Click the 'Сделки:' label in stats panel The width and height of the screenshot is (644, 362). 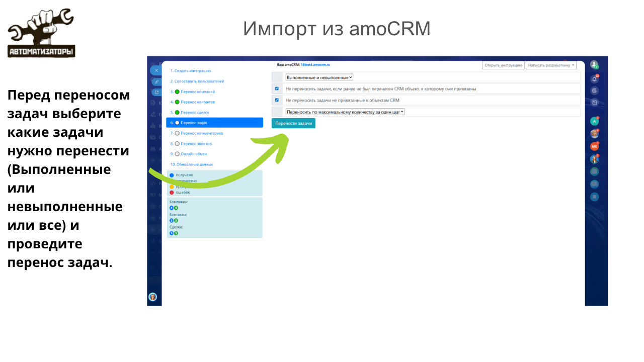[x=176, y=227]
